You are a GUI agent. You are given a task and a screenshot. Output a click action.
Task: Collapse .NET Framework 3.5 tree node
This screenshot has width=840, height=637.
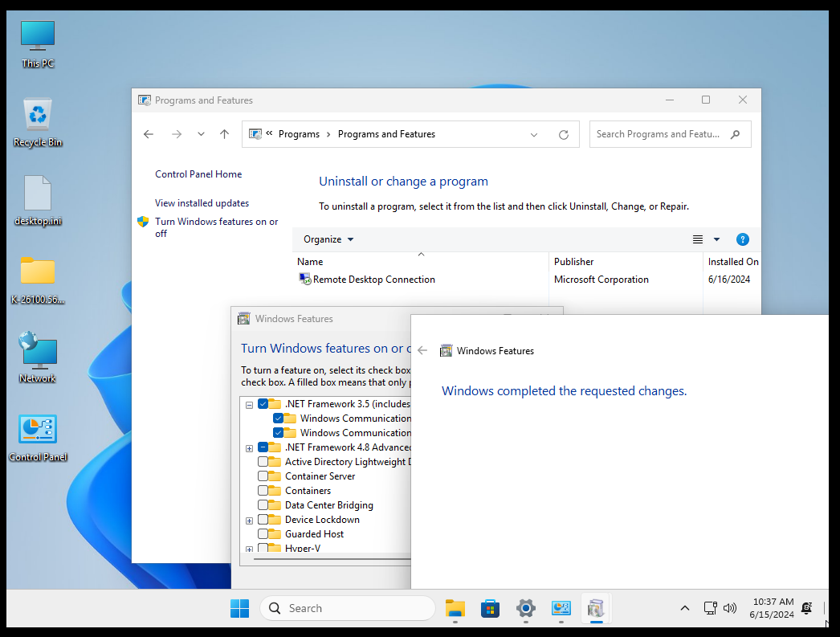point(249,405)
